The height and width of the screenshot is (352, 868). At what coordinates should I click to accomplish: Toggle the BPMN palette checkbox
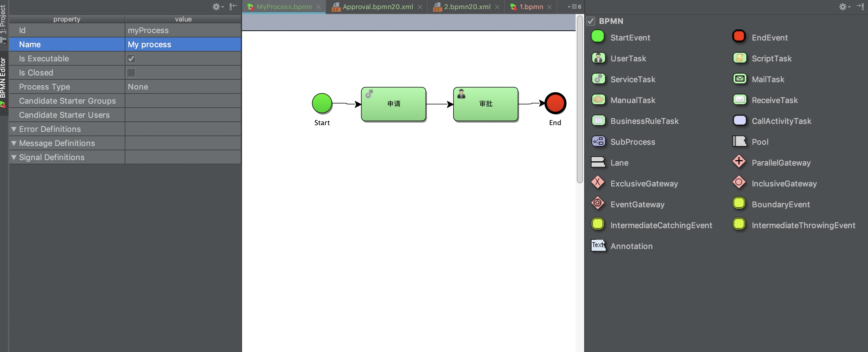[x=591, y=21]
